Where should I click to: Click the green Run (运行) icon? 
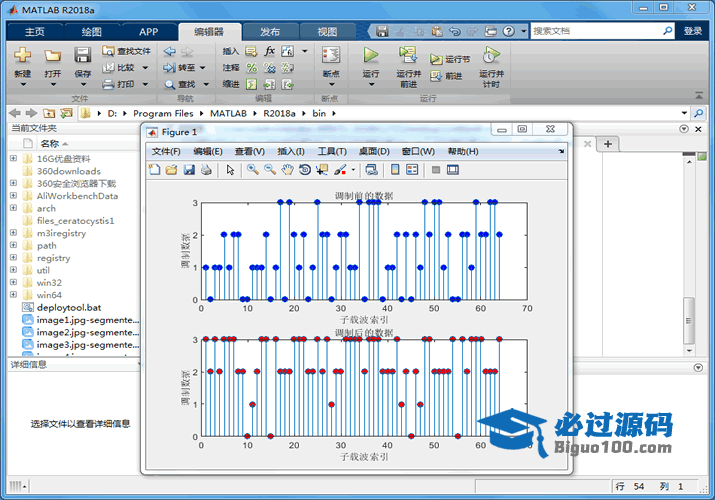coord(371,55)
